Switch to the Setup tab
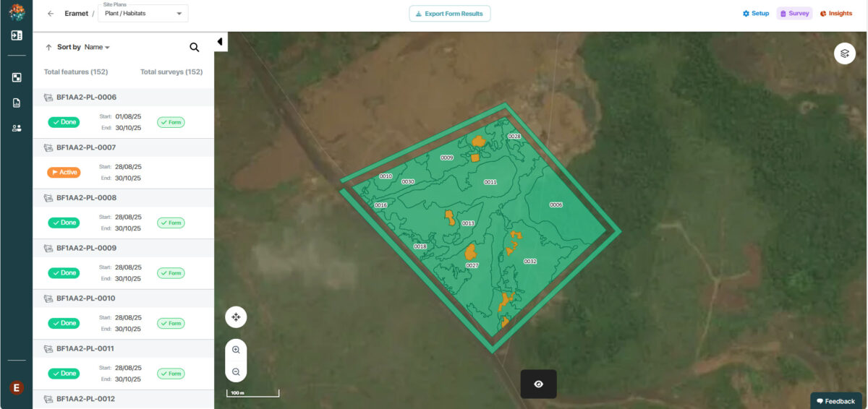The height and width of the screenshot is (409, 868). 756,14
